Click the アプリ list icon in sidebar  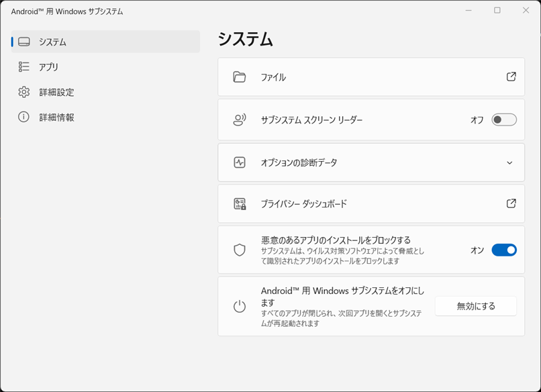tap(23, 66)
